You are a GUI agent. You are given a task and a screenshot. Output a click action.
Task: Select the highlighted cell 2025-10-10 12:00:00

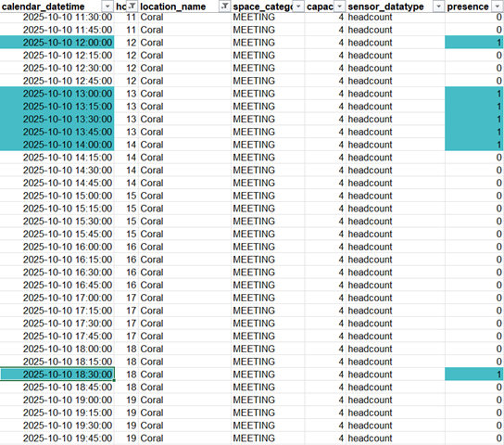(x=57, y=43)
